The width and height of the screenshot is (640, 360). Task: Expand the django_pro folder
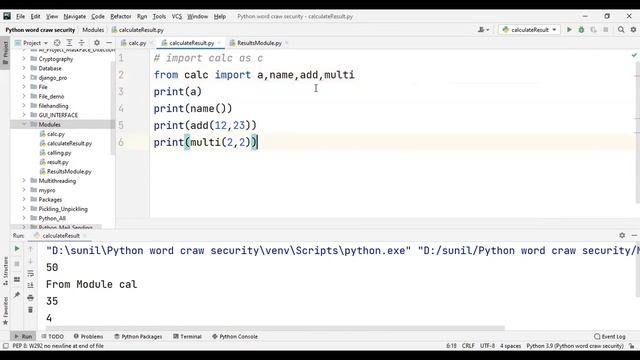click(x=24, y=78)
